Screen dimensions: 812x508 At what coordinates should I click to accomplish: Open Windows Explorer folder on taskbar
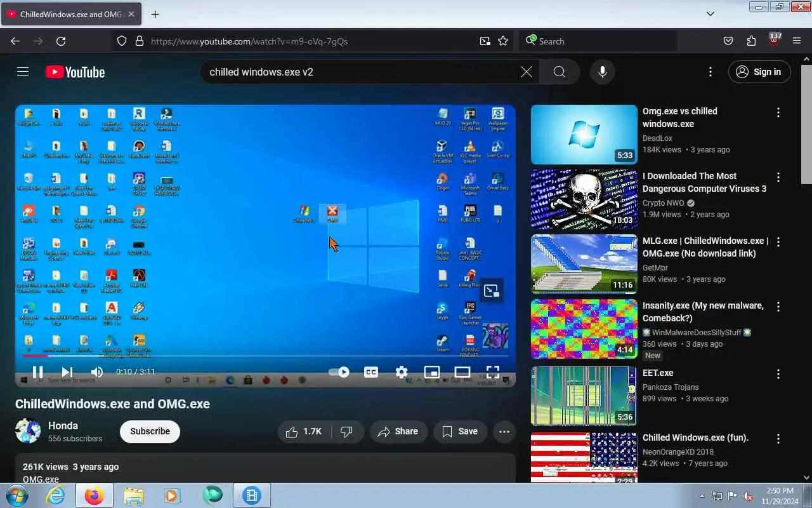pos(134,495)
